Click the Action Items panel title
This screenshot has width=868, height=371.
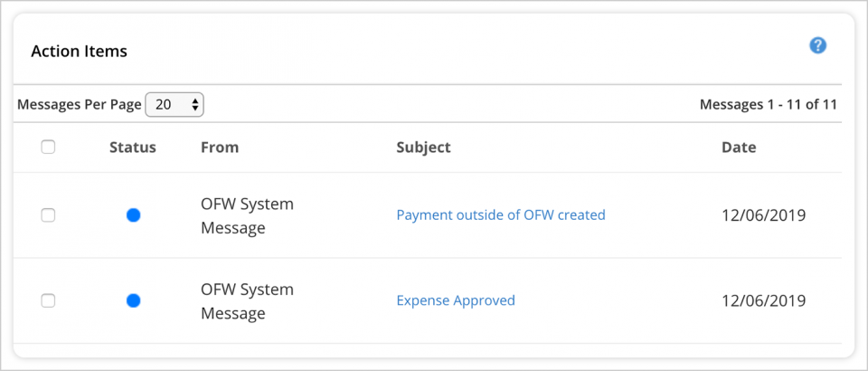tap(80, 52)
